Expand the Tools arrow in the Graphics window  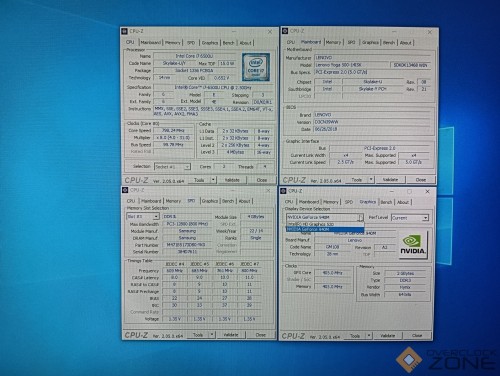(369, 336)
